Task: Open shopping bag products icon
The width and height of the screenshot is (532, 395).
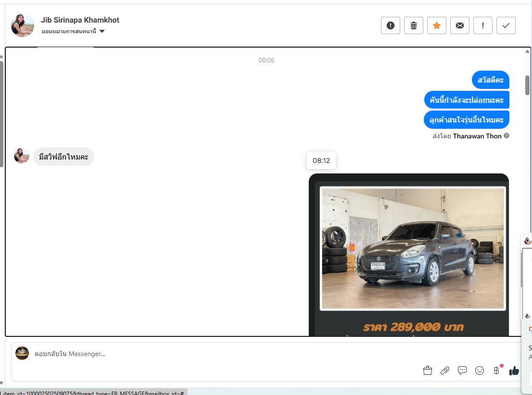Action: [x=428, y=370]
